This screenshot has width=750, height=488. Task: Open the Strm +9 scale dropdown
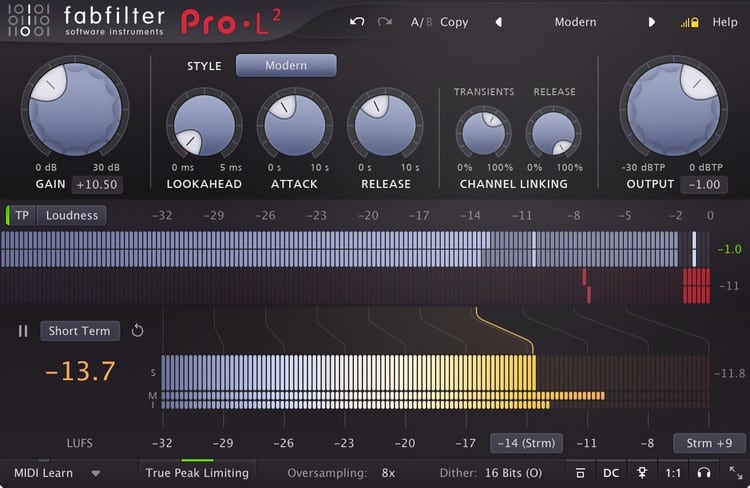point(709,443)
